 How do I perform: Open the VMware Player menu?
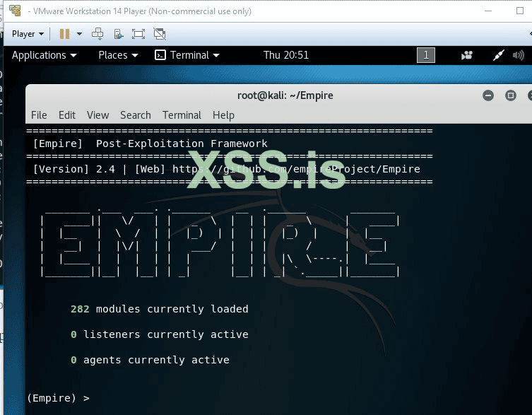(x=28, y=34)
